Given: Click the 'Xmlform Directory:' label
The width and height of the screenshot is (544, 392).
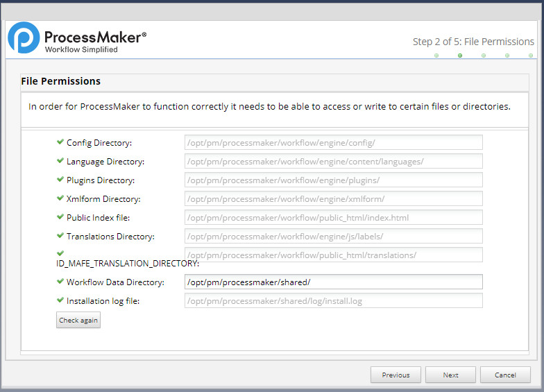Looking at the screenshot, I should 103,199.
